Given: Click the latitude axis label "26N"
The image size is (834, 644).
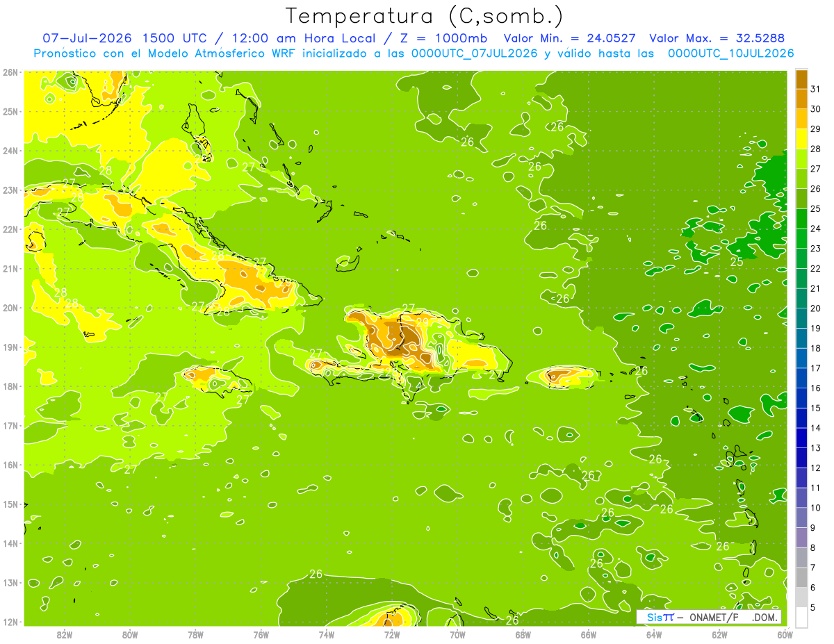Looking at the screenshot, I should 10,72.
